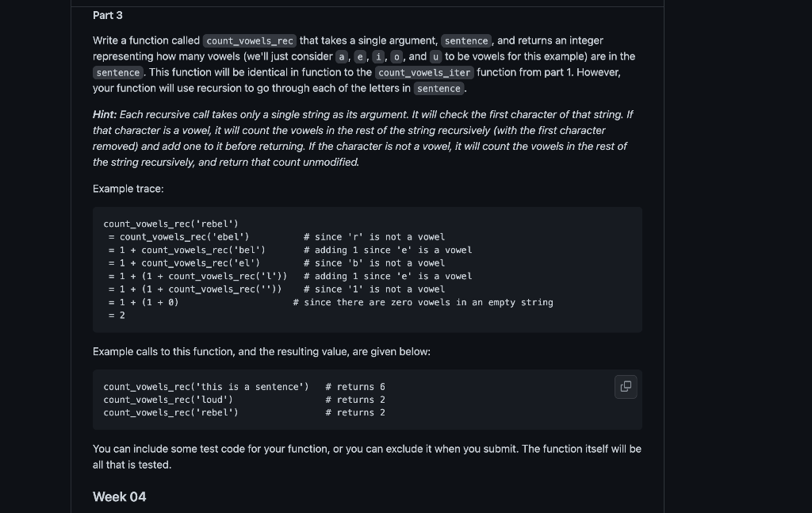Click the 'Example trace:' label
The height and width of the screenshot is (513, 812).
[x=128, y=189]
